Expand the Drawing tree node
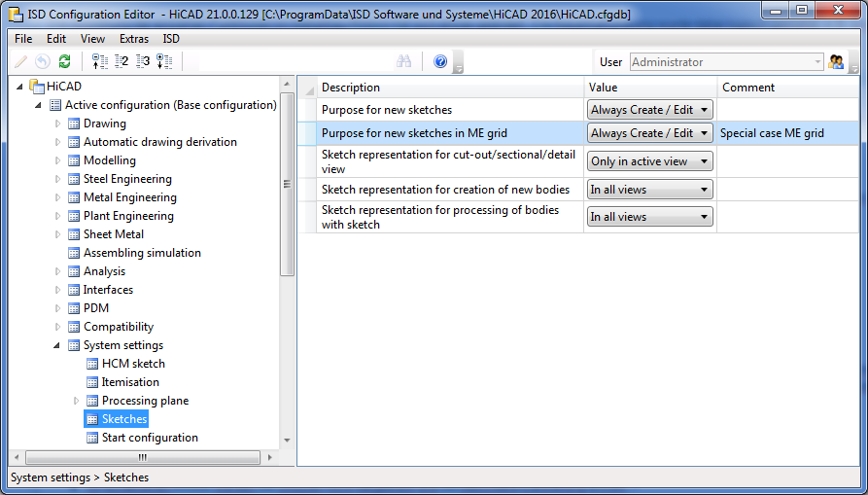The width and height of the screenshot is (868, 495). (x=57, y=124)
